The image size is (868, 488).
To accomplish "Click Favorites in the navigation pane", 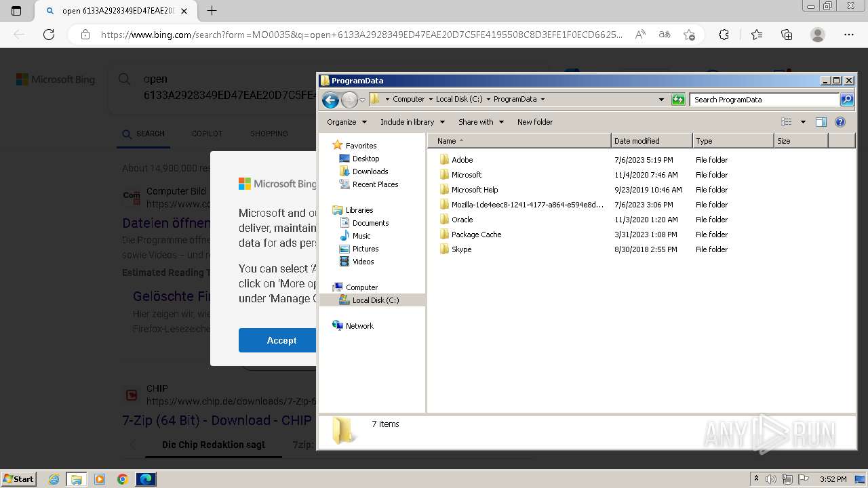I will 361,146.
